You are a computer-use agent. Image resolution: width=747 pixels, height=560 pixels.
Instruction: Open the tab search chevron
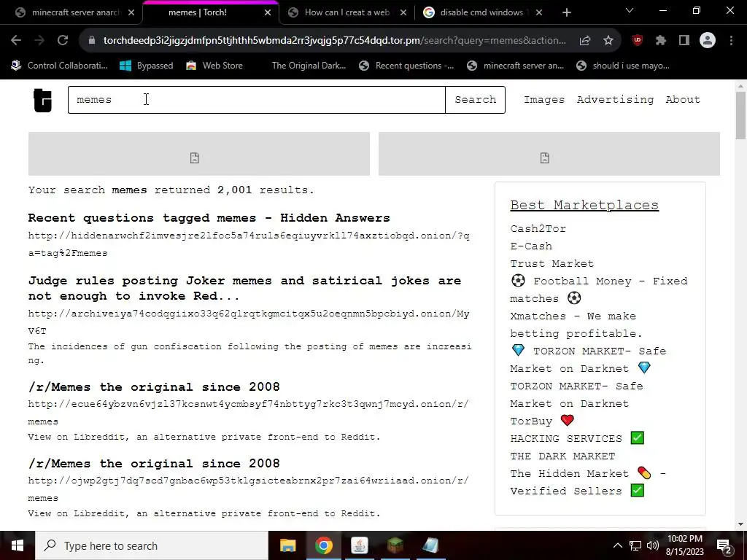pyautogui.click(x=630, y=10)
